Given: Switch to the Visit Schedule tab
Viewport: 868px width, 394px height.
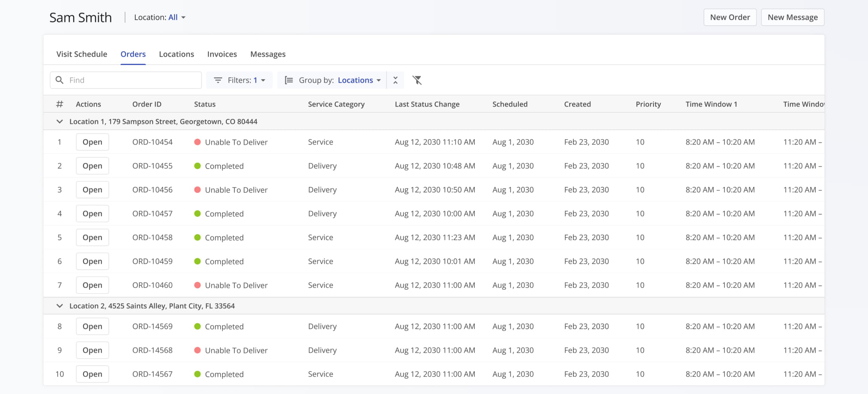Looking at the screenshot, I should pos(82,54).
